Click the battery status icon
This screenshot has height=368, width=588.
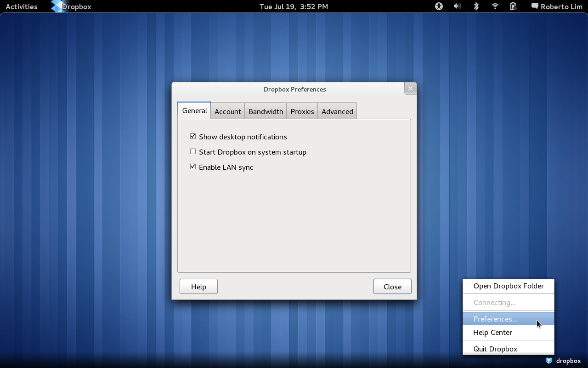click(x=513, y=6)
